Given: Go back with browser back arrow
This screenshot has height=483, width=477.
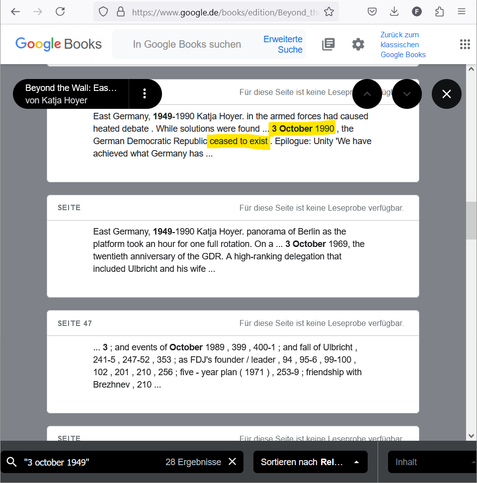Looking at the screenshot, I should click(15, 12).
